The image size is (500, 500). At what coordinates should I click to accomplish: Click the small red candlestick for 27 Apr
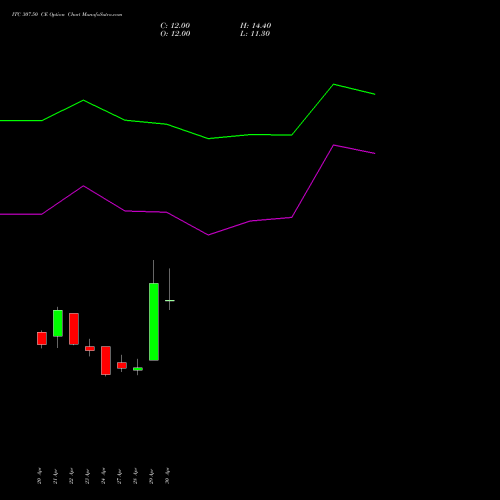(122, 365)
